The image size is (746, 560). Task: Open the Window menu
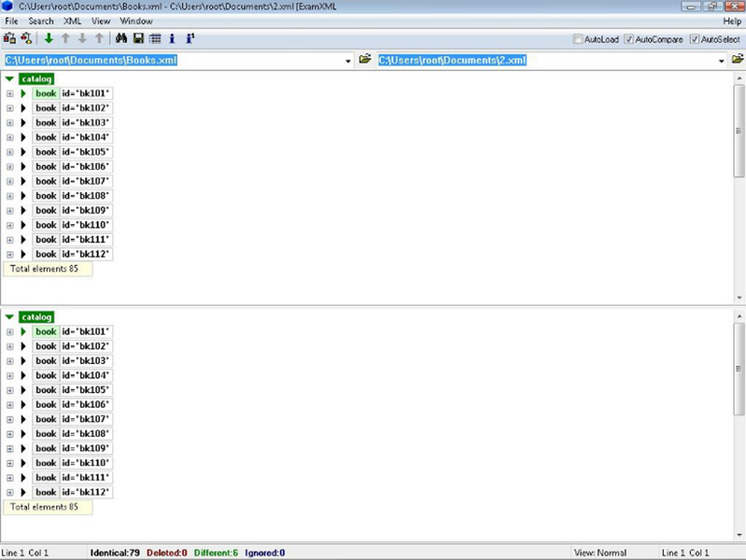coord(136,21)
